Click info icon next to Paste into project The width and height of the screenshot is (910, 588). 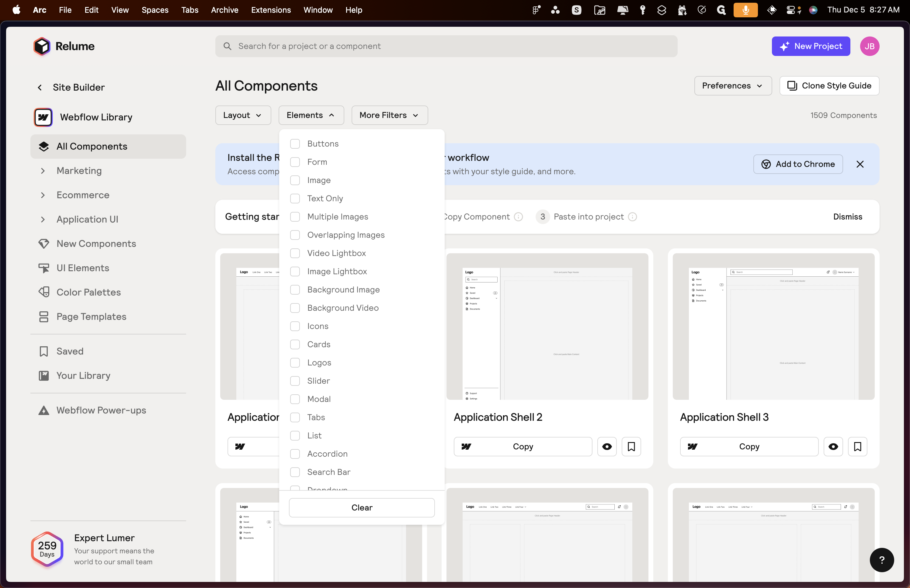pyautogui.click(x=632, y=217)
